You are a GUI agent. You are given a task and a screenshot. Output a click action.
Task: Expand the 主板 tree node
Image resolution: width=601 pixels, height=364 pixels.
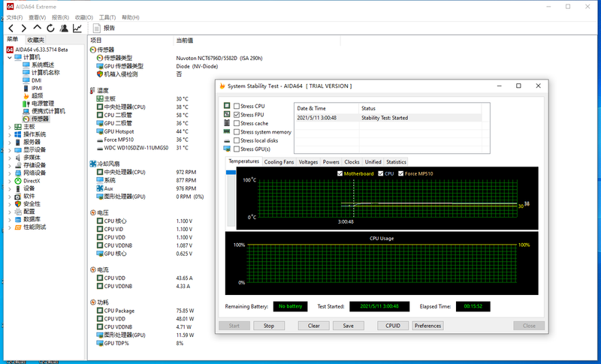click(x=10, y=127)
